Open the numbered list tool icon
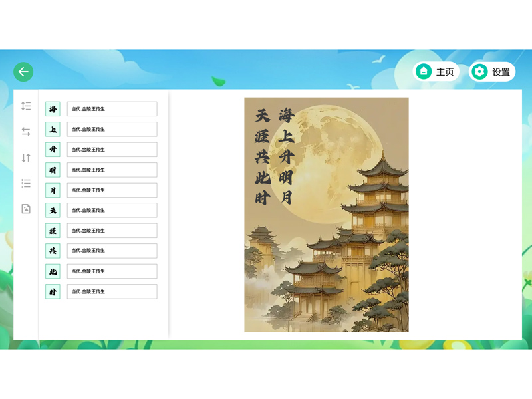532x399 pixels. tap(26, 183)
